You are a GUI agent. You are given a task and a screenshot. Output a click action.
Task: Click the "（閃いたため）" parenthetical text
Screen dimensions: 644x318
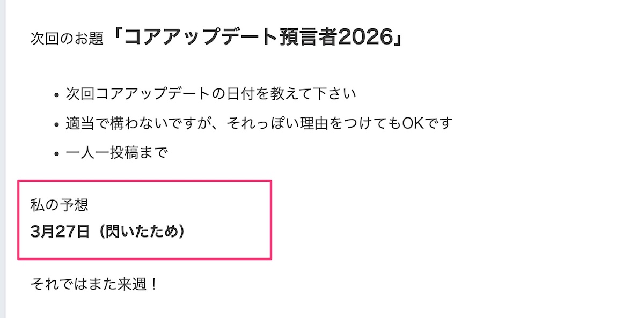140,232
